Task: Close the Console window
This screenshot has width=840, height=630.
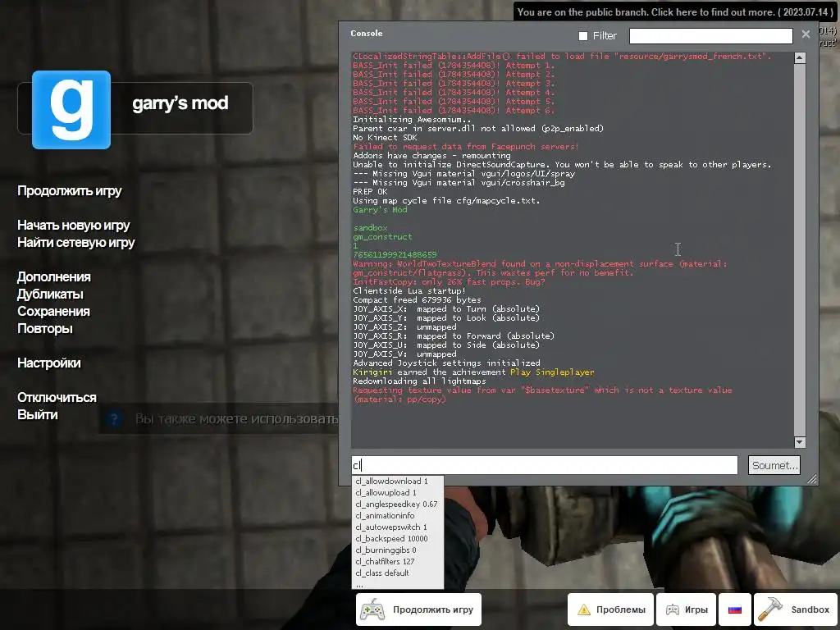Action: point(806,34)
